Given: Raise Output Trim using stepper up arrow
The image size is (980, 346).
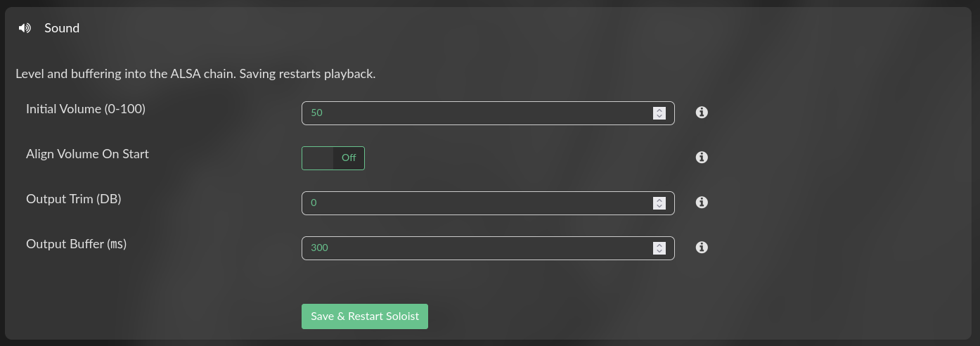Looking at the screenshot, I should (x=659, y=200).
